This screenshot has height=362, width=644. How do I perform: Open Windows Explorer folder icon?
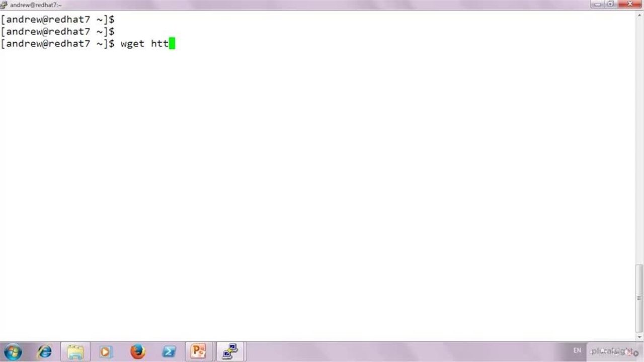[75, 351]
